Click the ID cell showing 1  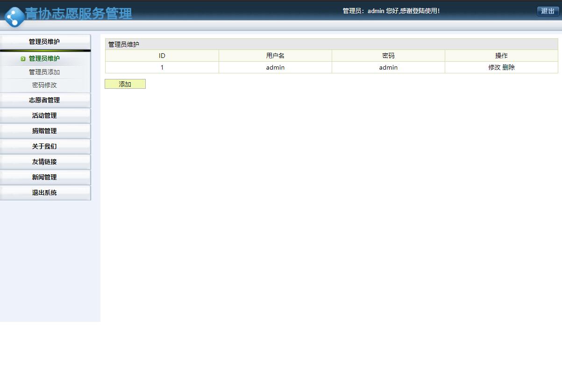(162, 67)
